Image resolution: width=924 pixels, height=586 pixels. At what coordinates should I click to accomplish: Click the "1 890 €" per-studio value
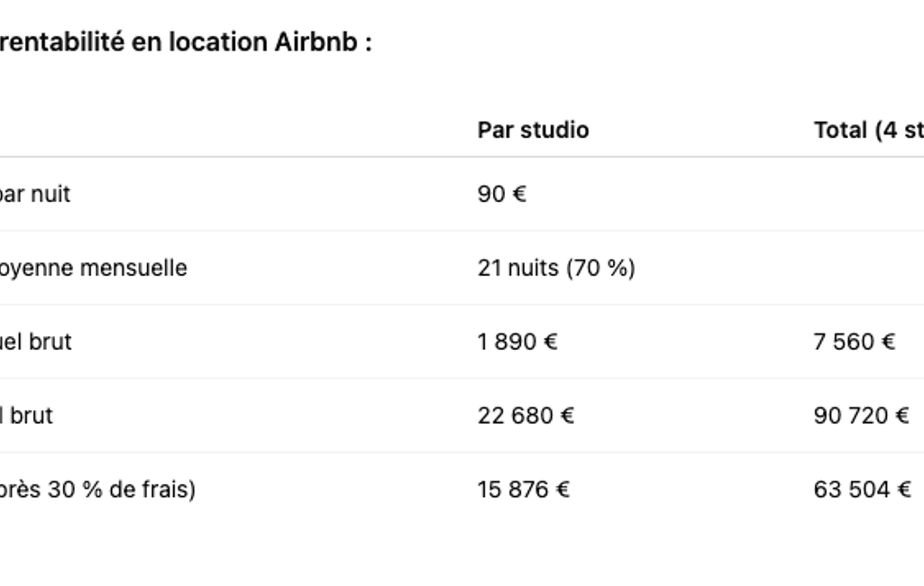[x=517, y=342]
